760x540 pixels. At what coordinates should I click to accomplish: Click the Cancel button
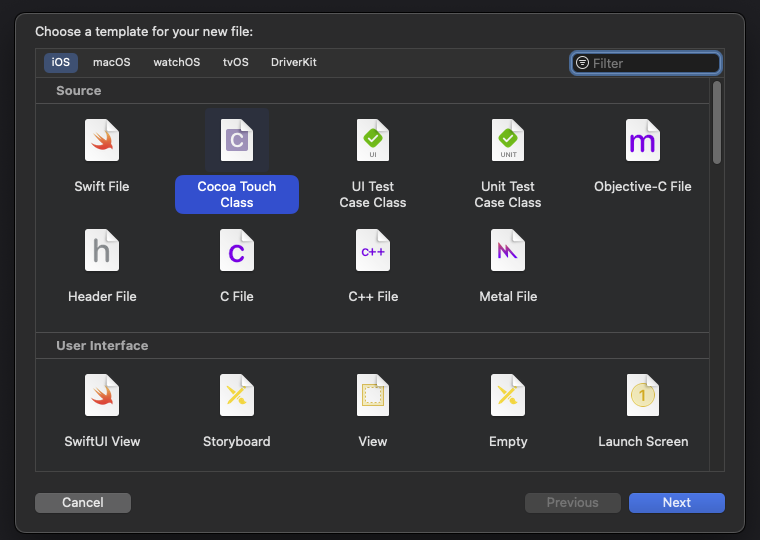click(x=83, y=503)
